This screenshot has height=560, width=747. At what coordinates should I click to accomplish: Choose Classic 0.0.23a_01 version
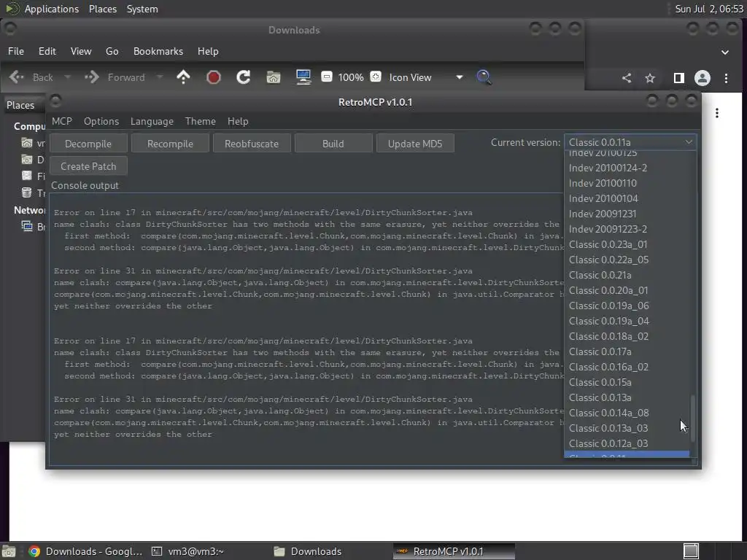pyautogui.click(x=627, y=244)
